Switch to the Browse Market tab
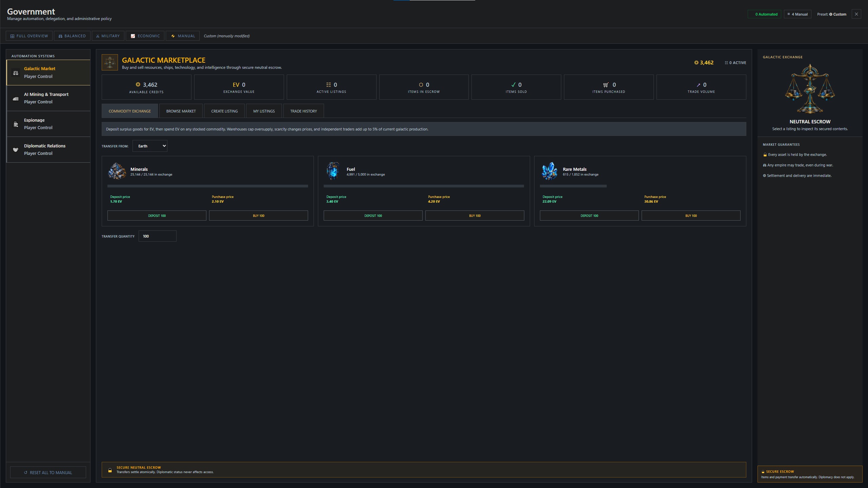868x488 pixels. coord(181,111)
